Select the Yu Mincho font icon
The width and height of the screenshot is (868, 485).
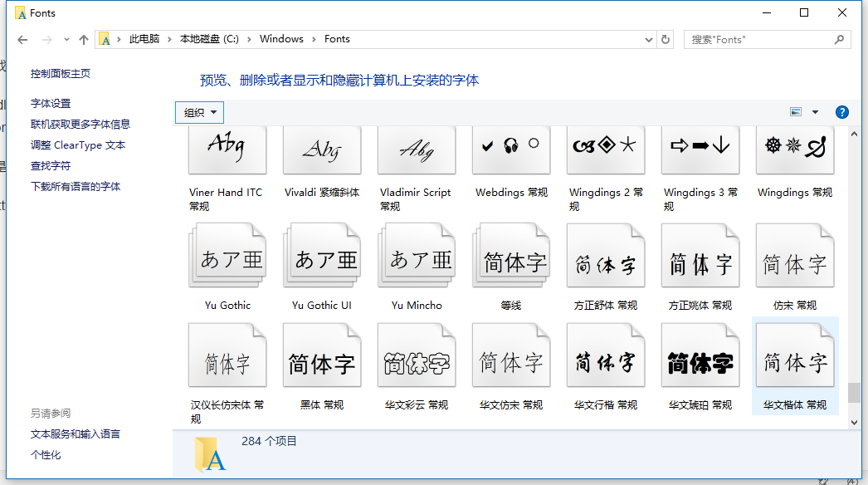click(417, 255)
